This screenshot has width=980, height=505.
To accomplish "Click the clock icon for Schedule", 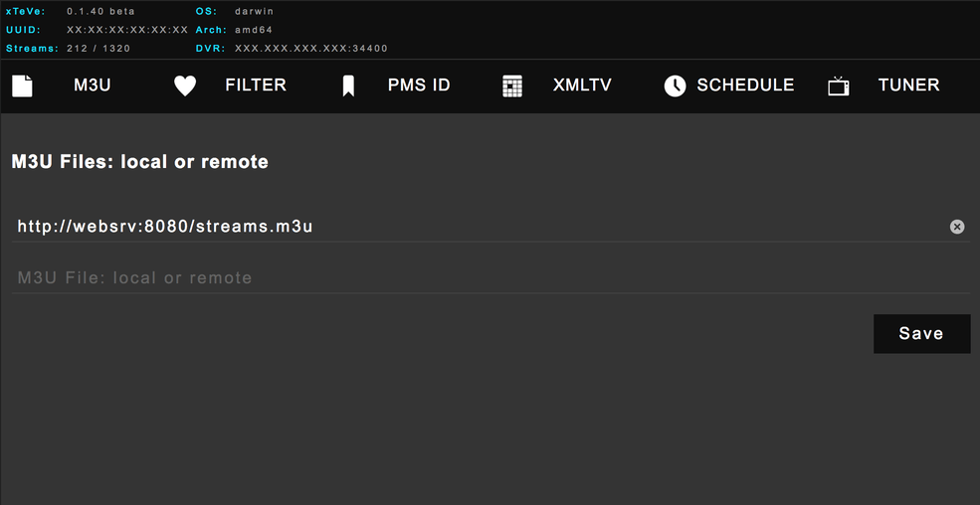I will pyautogui.click(x=675, y=85).
